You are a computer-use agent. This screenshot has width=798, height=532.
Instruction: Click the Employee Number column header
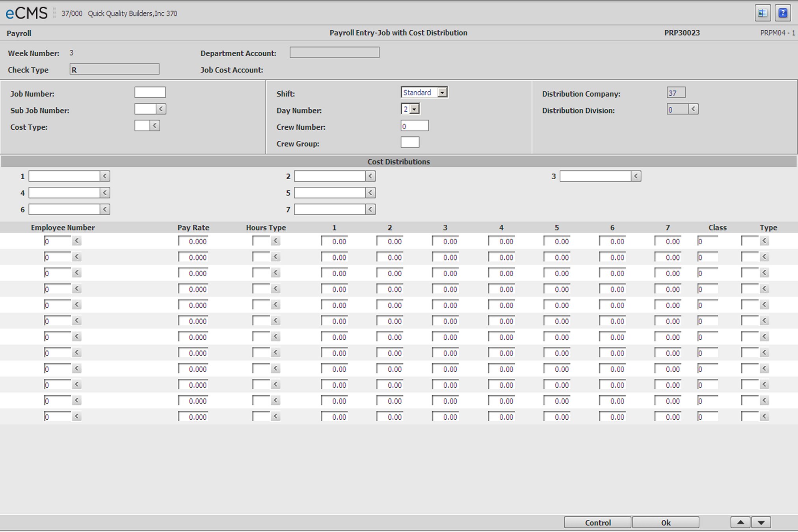click(63, 227)
